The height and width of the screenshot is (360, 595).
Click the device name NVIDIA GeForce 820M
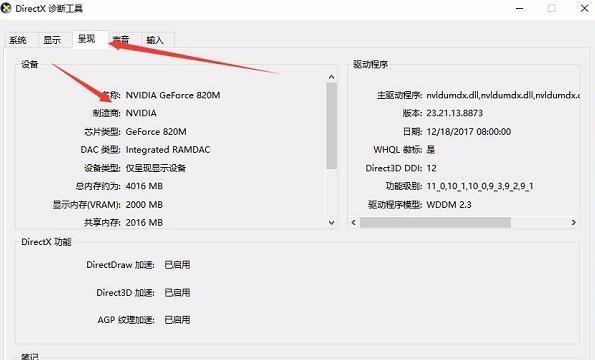(x=173, y=95)
